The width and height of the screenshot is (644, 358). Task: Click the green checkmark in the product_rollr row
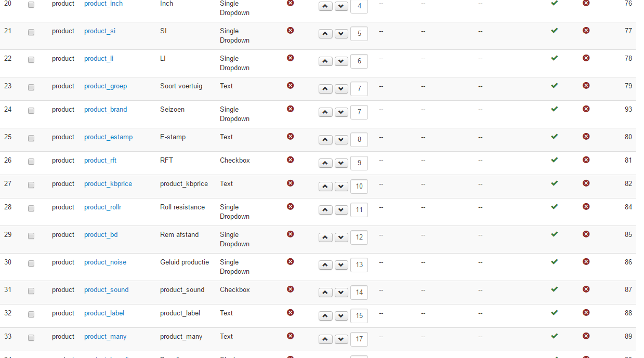555,207
